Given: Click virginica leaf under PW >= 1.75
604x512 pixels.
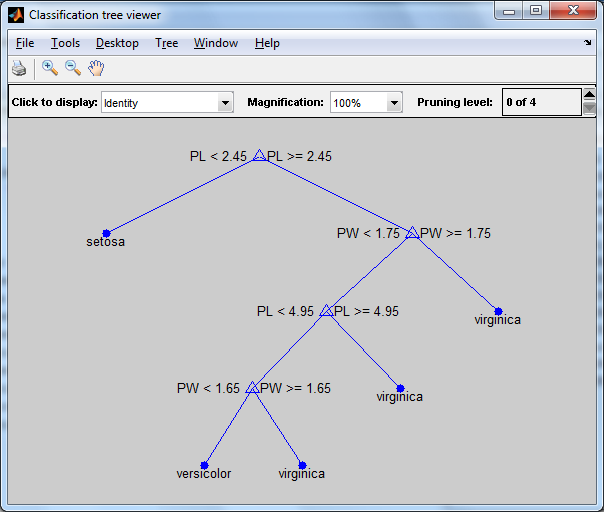Looking at the screenshot, I should click(498, 311).
